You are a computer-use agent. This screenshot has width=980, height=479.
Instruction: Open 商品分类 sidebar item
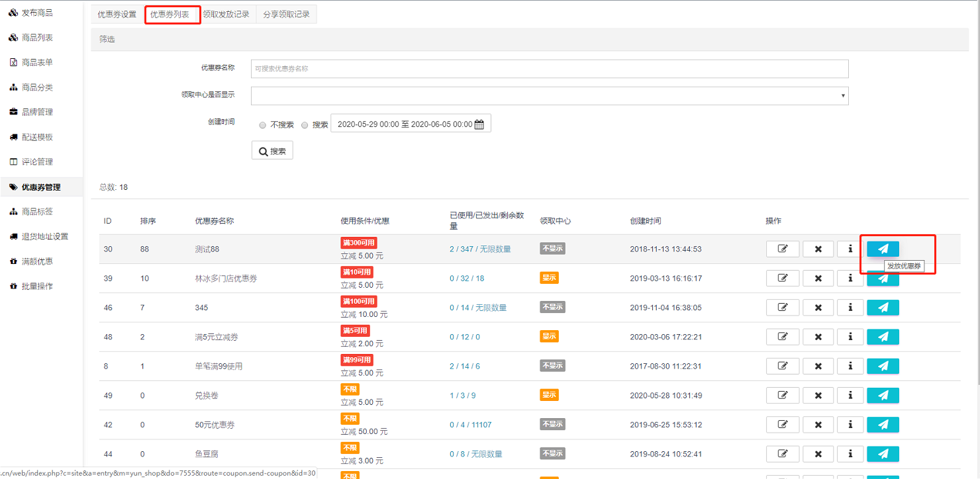pyautogui.click(x=37, y=87)
